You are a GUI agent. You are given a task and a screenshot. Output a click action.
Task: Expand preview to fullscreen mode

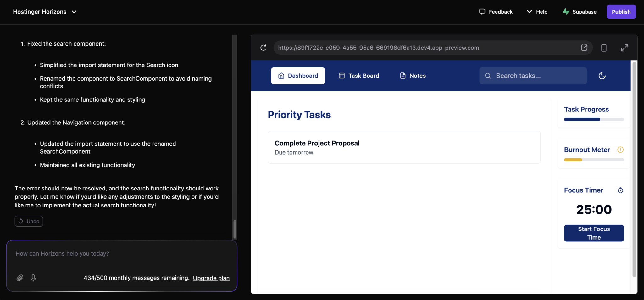pos(624,48)
